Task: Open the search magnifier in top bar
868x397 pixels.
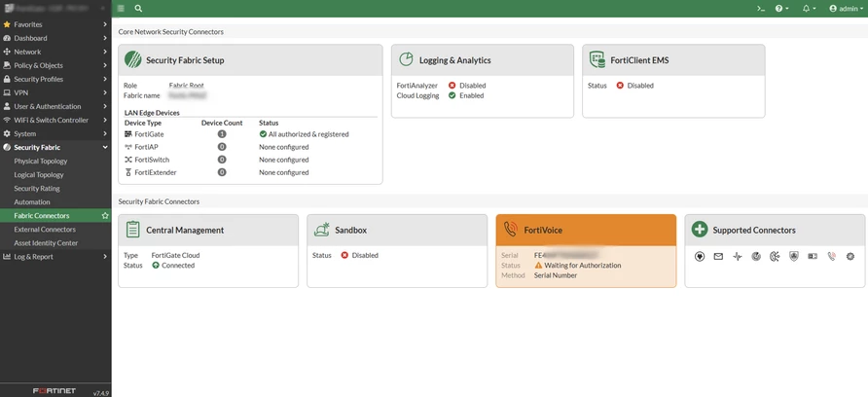Action: [x=138, y=9]
